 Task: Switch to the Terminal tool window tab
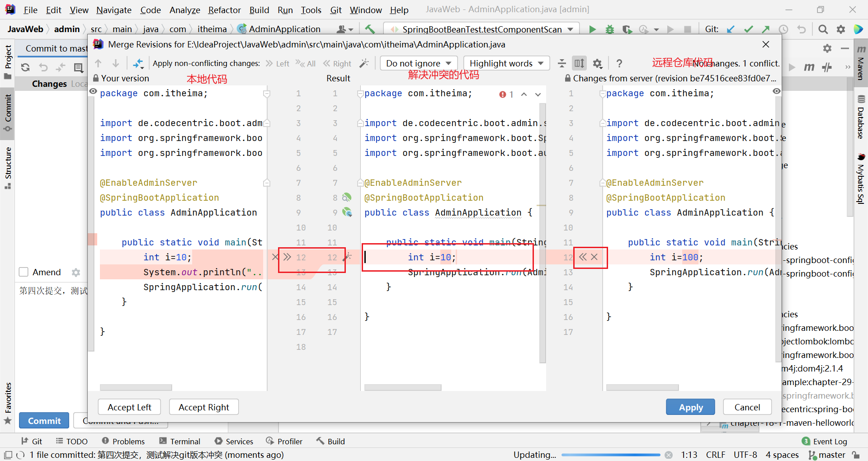point(180,441)
